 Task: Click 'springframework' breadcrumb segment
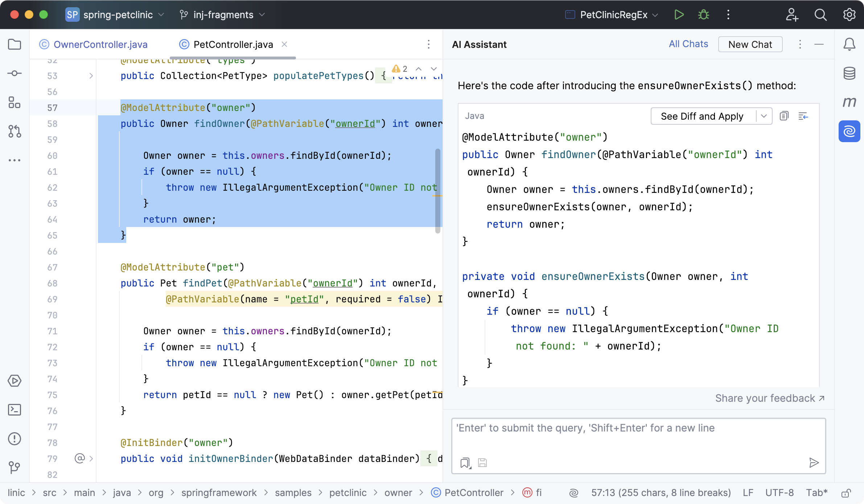click(219, 493)
